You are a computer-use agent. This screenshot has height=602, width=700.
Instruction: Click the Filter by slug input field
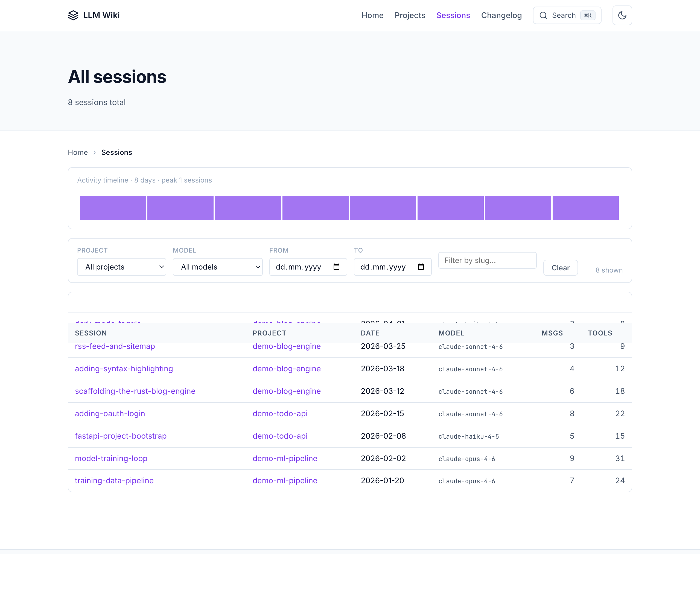[x=487, y=260]
